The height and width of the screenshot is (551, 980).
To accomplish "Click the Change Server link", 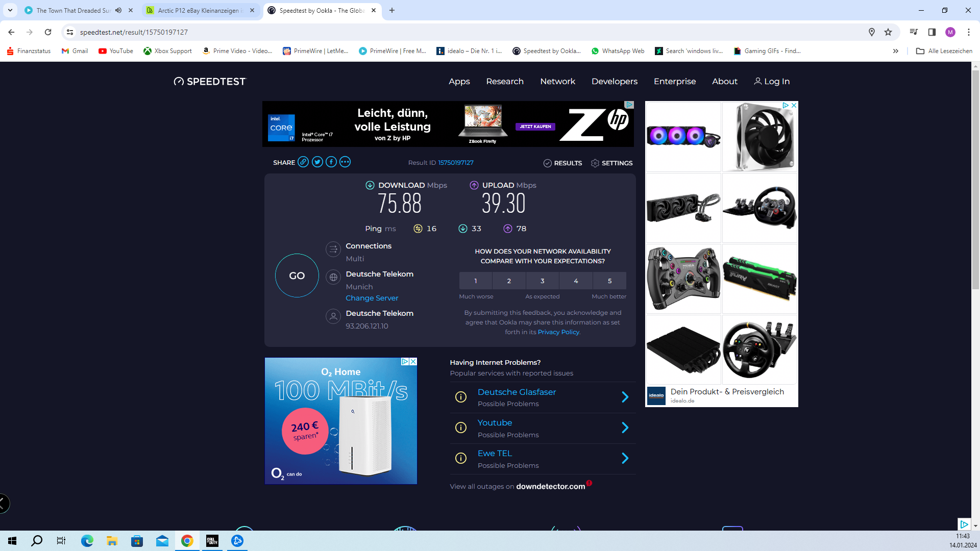I will 372,298.
